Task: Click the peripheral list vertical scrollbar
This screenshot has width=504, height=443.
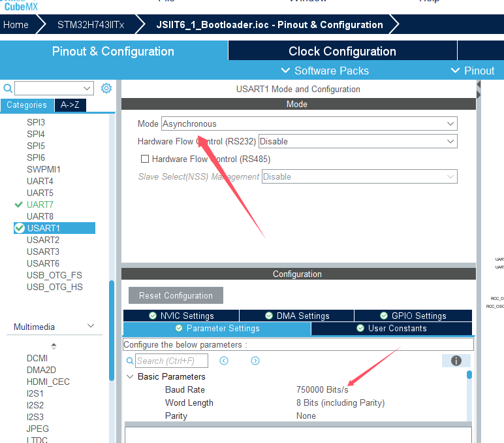Action: 112,331
